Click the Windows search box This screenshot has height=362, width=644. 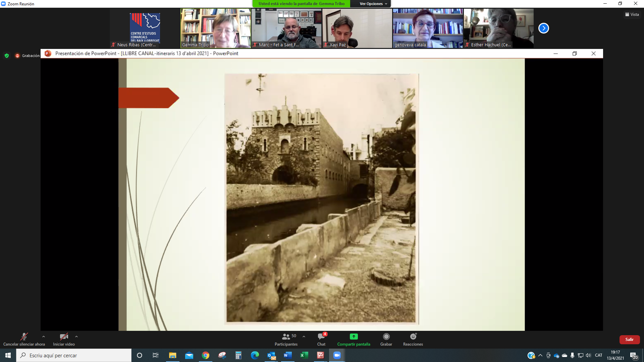(x=74, y=355)
